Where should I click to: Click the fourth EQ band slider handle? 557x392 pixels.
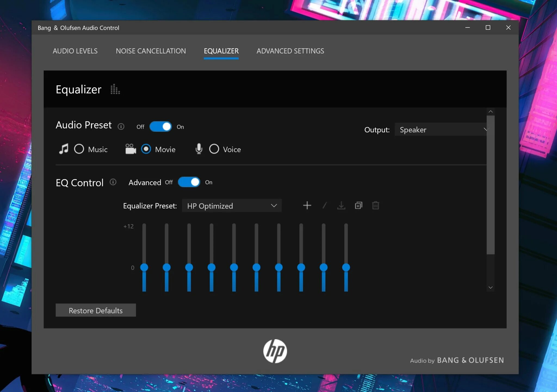[211, 267]
